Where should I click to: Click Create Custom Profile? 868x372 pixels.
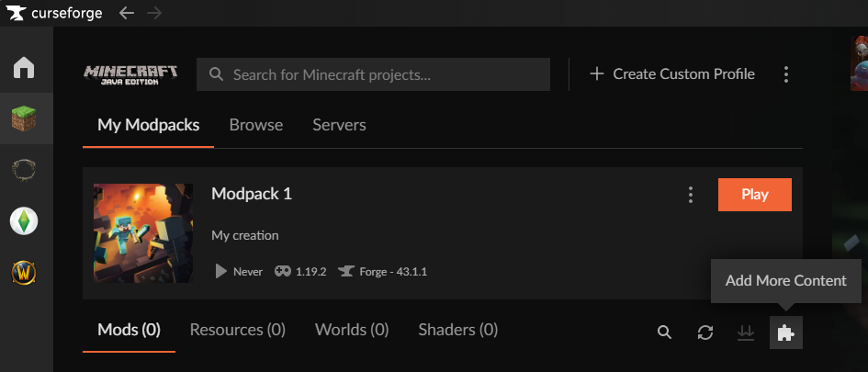pos(672,74)
